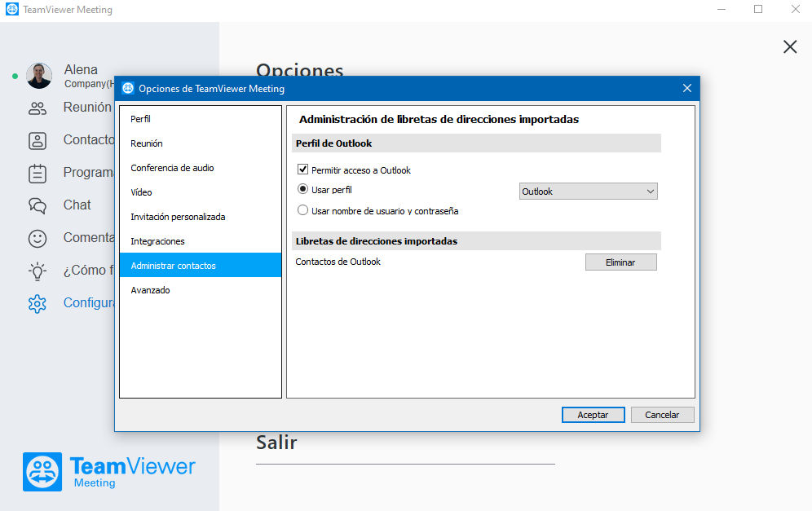Select Administrar contactos category
This screenshot has height=511, width=812.
[x=201, y=265]
